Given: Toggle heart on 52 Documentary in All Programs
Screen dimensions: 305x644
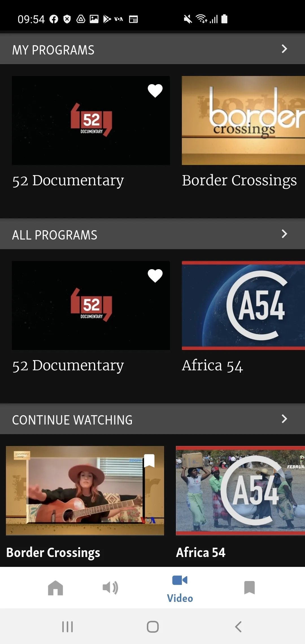Looking at the screenshot, I should tap(155, 276).
